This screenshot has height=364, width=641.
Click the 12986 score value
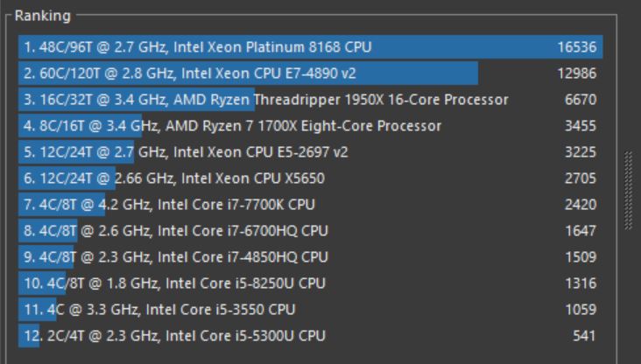click(x=577, y=73)
